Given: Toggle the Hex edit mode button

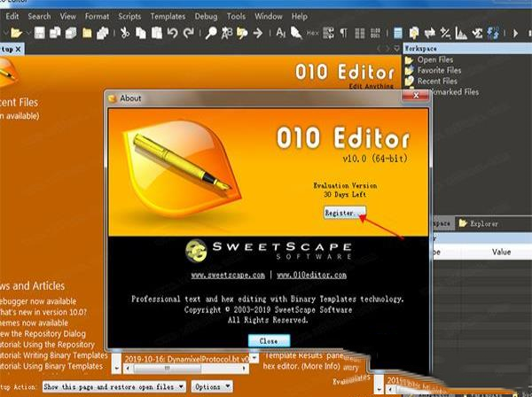Looking at the screenshot, I should 312,33.
